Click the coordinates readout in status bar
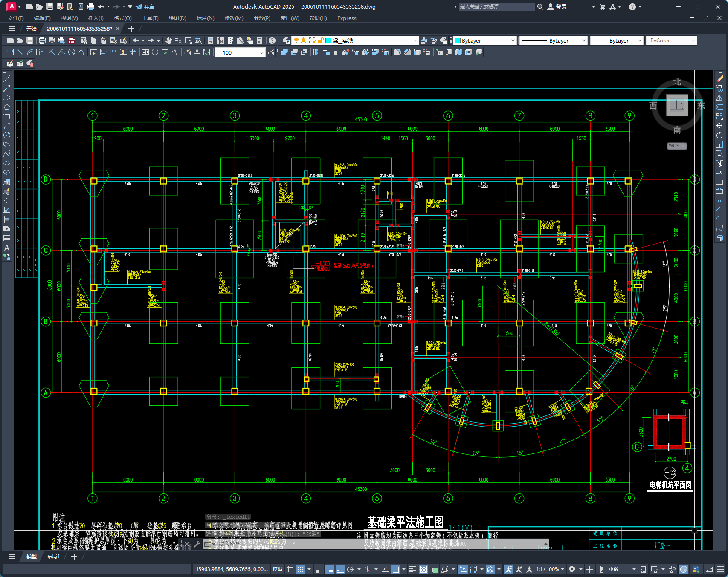This screenshot has height=577, width=728. (232, 569)
